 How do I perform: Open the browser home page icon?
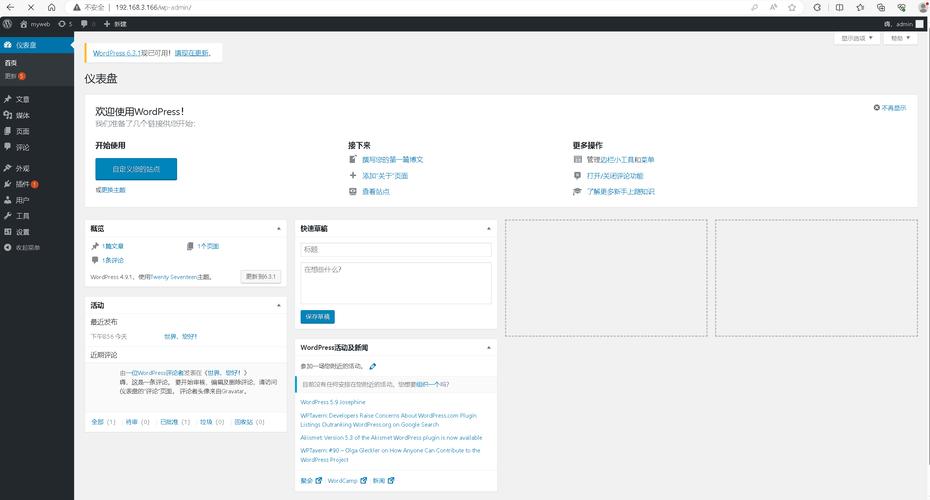pyautogui.click(x=52, y=7)
